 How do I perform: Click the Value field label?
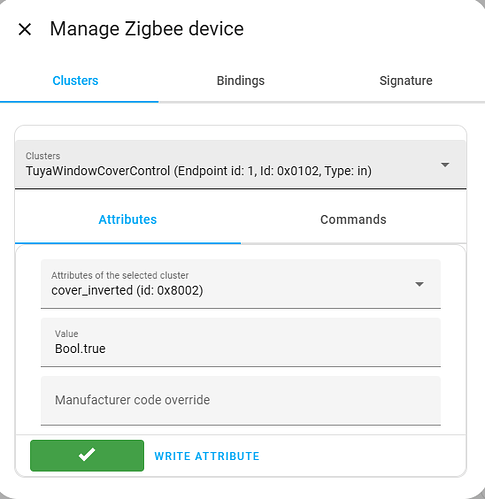pos(67,334)
